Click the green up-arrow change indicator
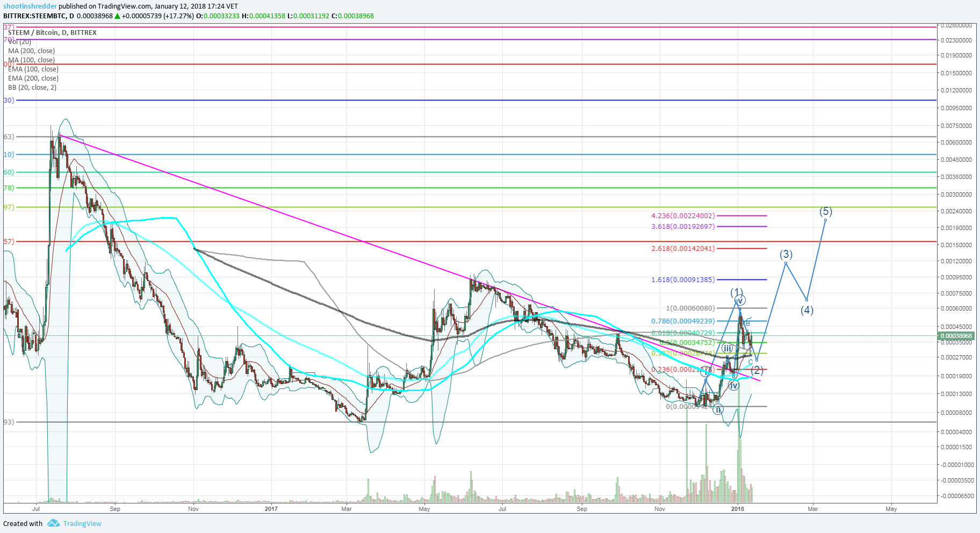 pyautogui.click(x=117, y=16)
